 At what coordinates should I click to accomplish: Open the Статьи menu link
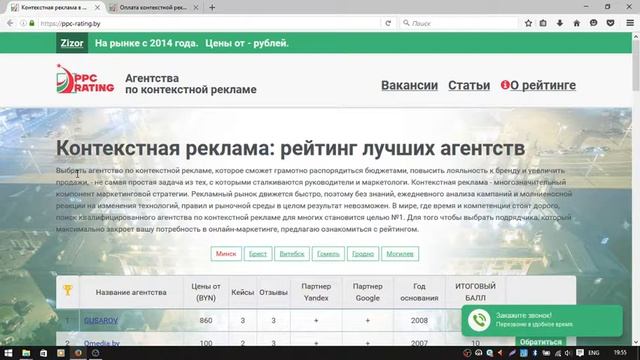(469, 85)
